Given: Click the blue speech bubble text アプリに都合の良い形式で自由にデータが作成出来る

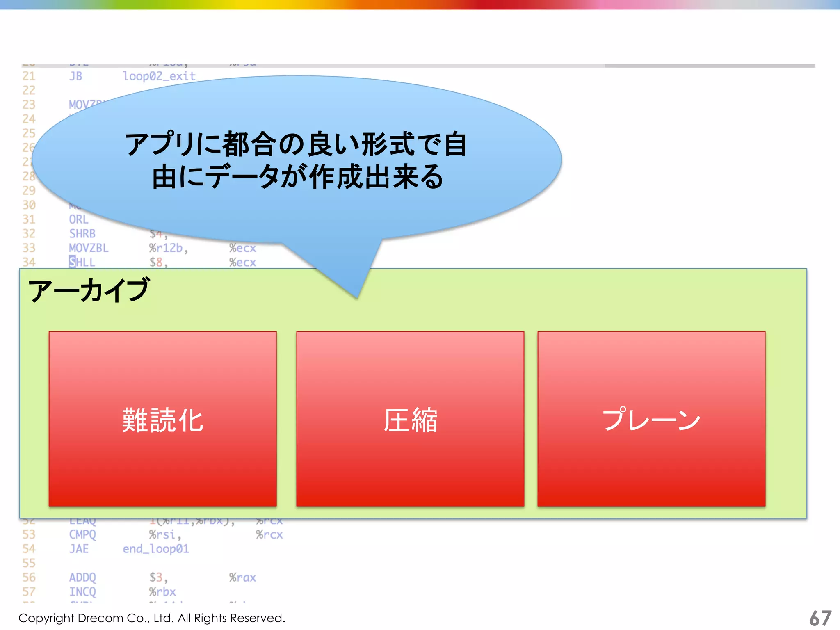Looking at the screenshot, I should (x=297, y=160).
